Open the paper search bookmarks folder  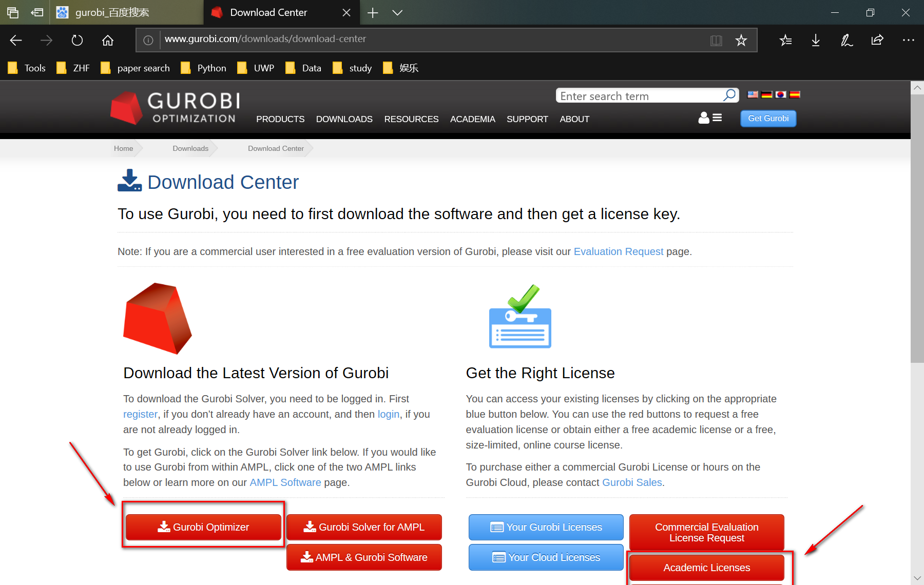[136, 68]
